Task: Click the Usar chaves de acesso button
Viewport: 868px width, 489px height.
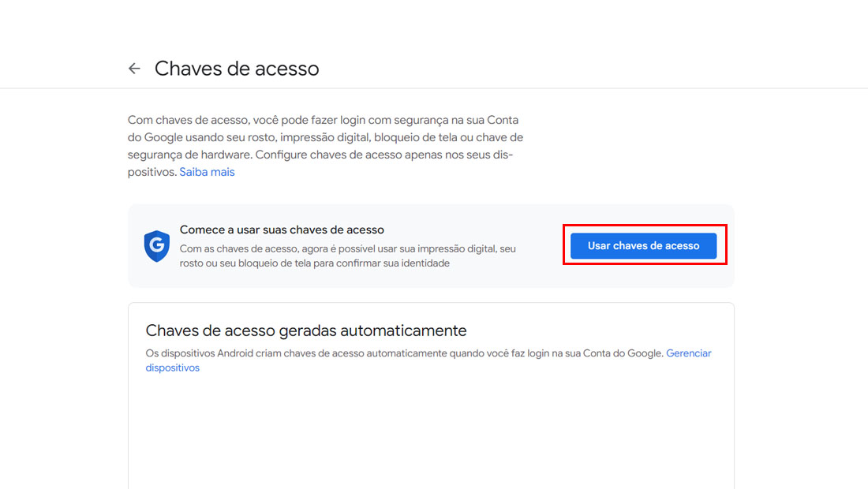Action: point(643,245)
